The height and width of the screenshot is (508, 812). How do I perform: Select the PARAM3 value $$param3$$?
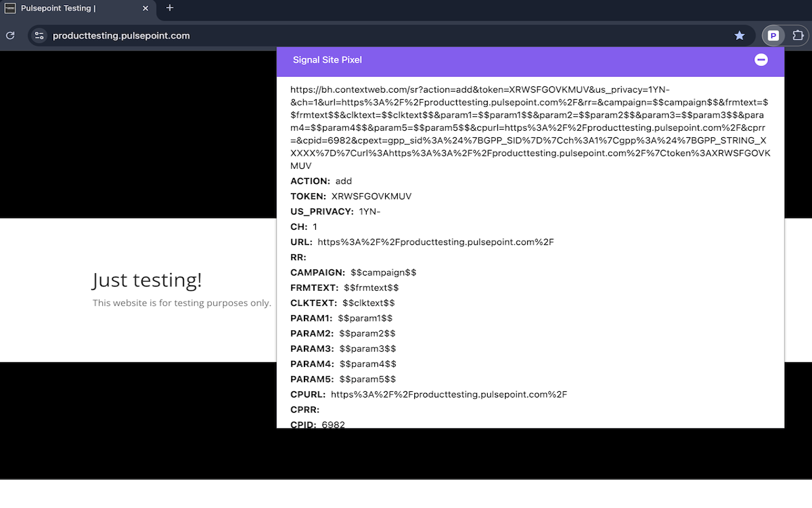(x=368, y=349)
